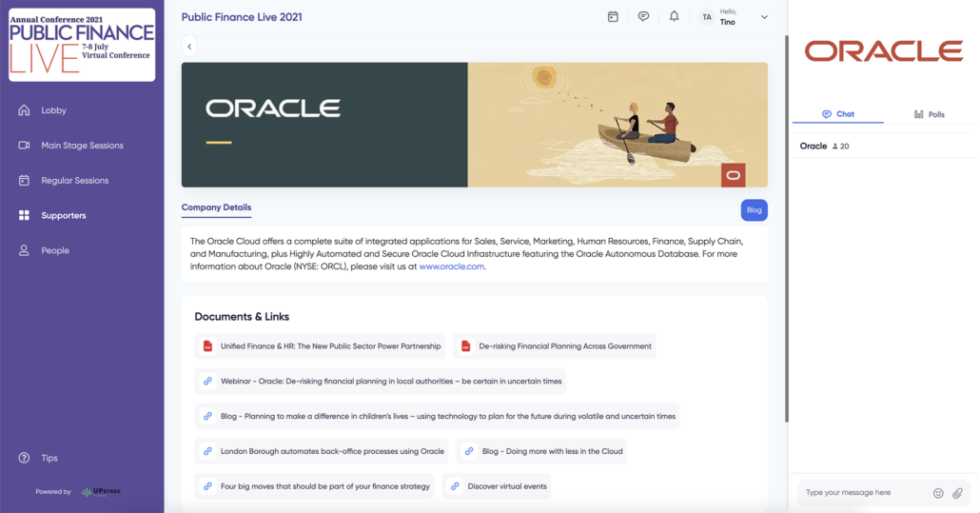
Task: Open notifications bell icon
Action: click(674, 17)
